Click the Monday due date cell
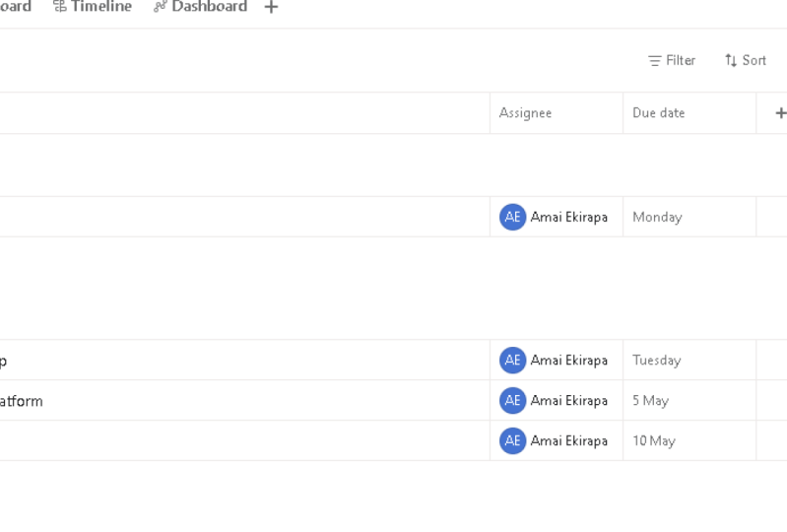Image resolution: width=787 pixels, height=532 pixels. tap(689, 217)
